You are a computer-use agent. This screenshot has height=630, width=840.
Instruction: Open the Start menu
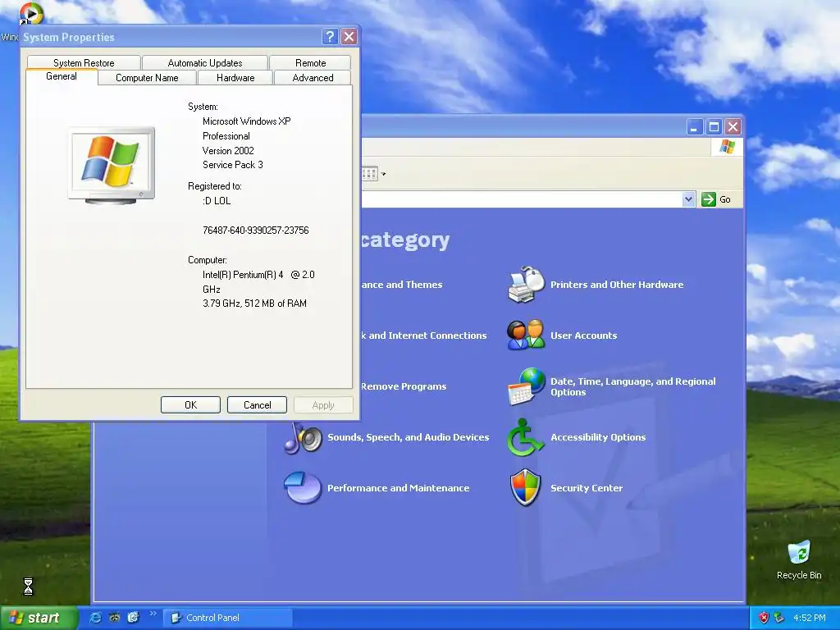tap(39, 618)
